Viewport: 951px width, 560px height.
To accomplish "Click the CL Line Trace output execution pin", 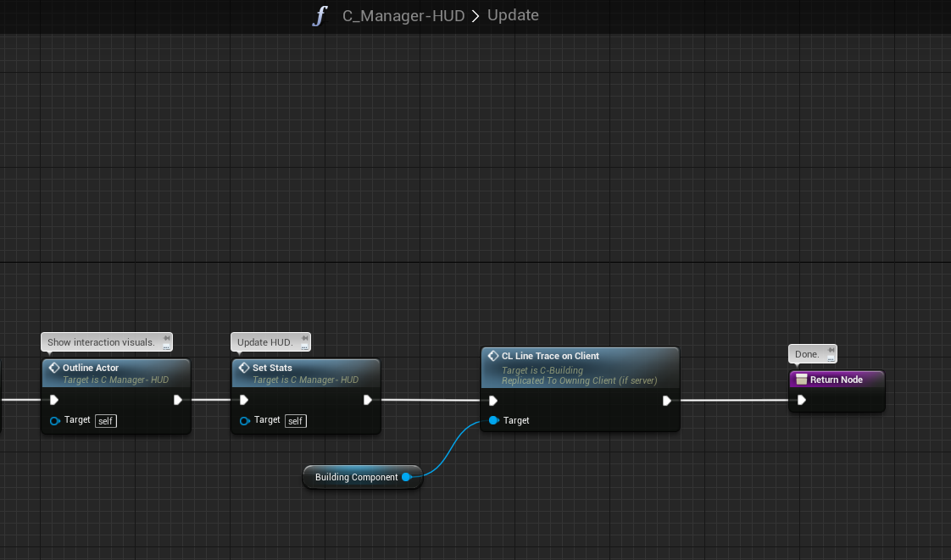I will click(667, 401).
